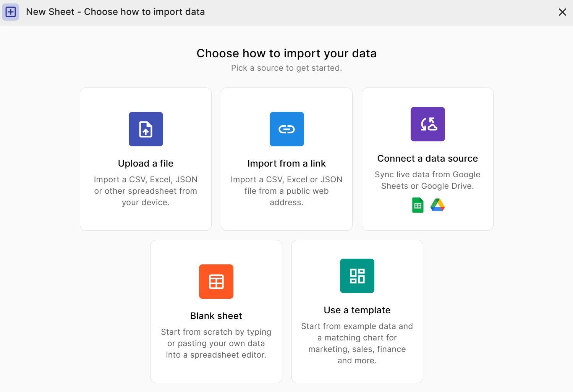Click the Import from a link chain icon
The height and width of the screenshot is (392, 573).
coord(287,129)
